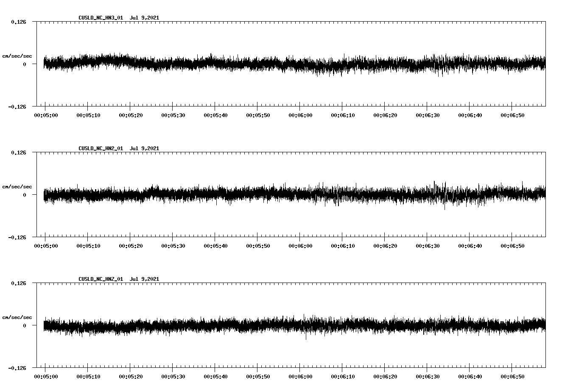The width and height of the screenshot is (576, 392).
Task: Click the Jul 9,2021 date on middle plot
Action: (145, 148)
